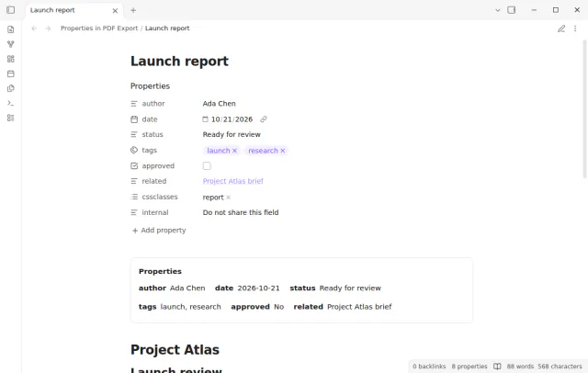
Task: Click the approved property checkbox icon
Action: point(134,165)
